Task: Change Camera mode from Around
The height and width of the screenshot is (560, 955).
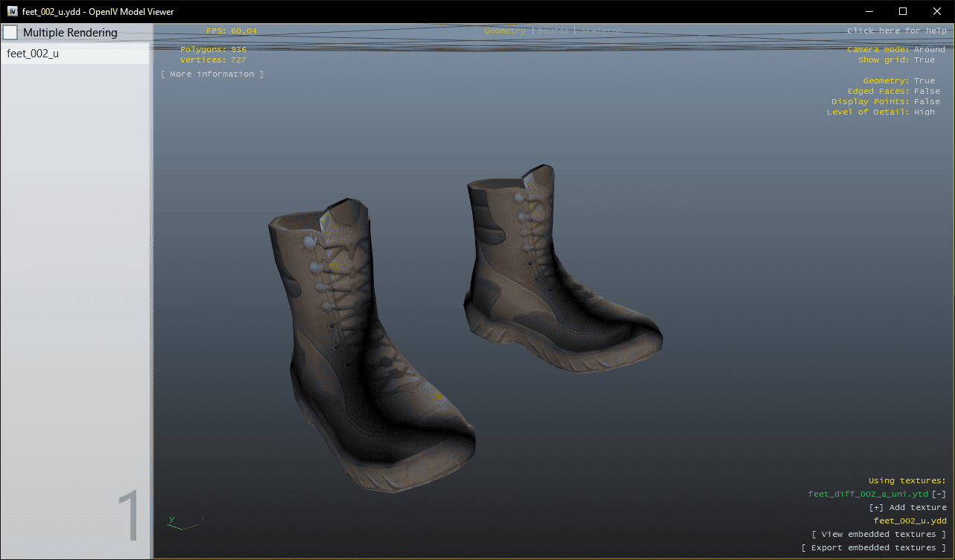Action: click(929, 50)
